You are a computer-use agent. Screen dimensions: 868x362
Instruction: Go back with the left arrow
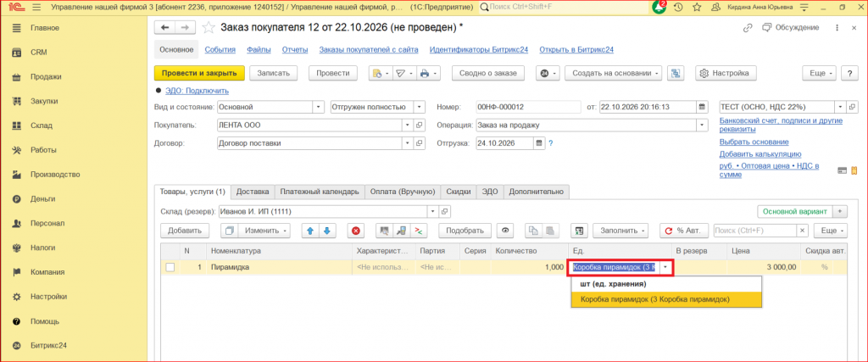click(164, 27)
